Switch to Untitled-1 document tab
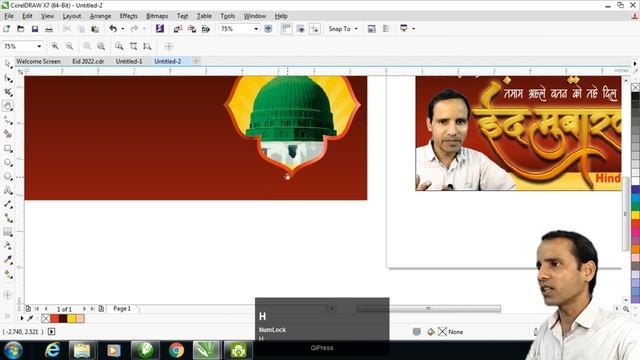 pyautogui.click(x=129, y=61)
